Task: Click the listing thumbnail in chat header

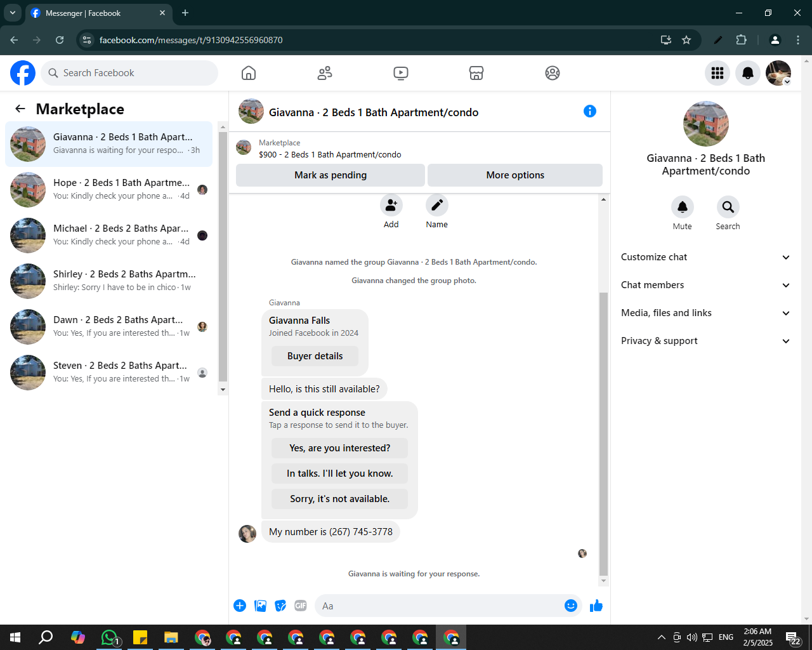Action: [x=251, y=111]
